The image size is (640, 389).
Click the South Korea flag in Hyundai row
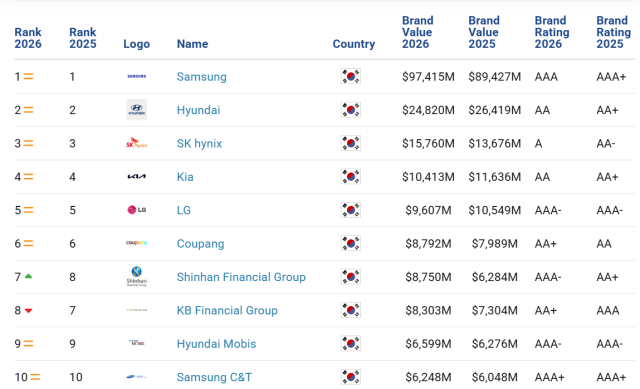point(351,110)
